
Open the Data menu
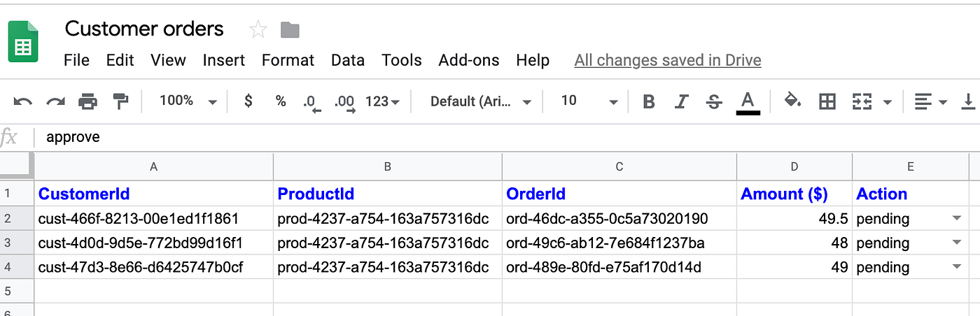pos(348,60)
